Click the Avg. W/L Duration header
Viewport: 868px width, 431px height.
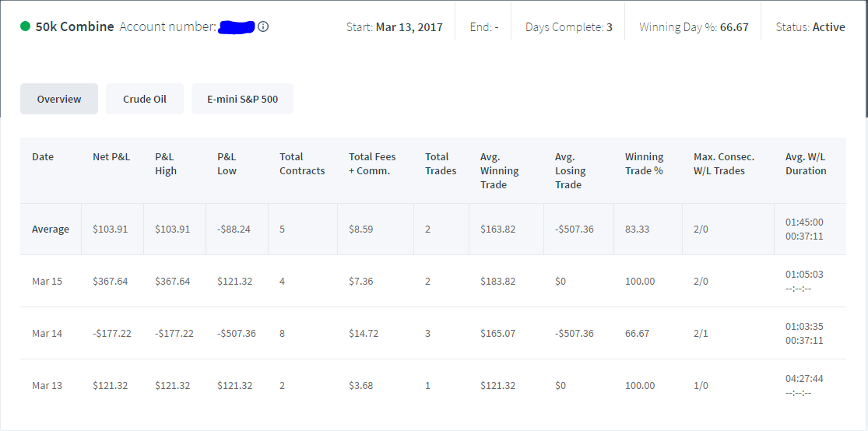coord(806,164)
